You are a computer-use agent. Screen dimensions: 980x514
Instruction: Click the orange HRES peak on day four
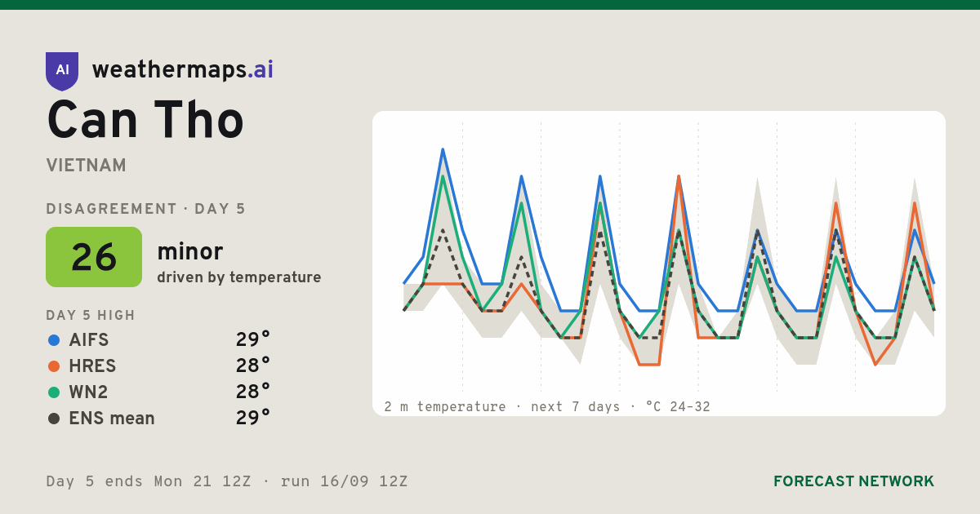pyautogui.click(x=679, y=176)
